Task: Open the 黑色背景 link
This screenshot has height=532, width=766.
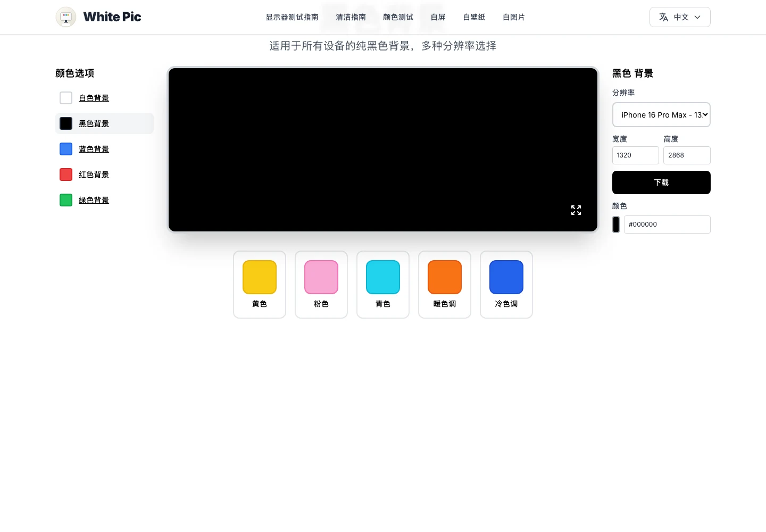Action: 94,123
